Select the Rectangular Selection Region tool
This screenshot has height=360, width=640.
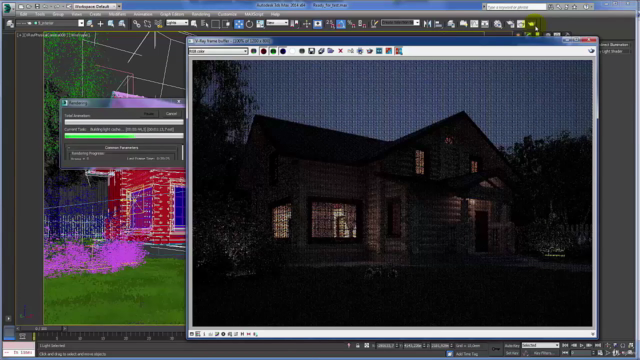(x=215, y=24)
